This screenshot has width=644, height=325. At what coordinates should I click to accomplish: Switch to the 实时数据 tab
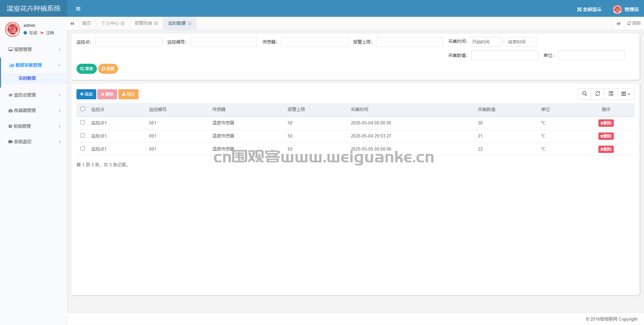click(177, 23)
